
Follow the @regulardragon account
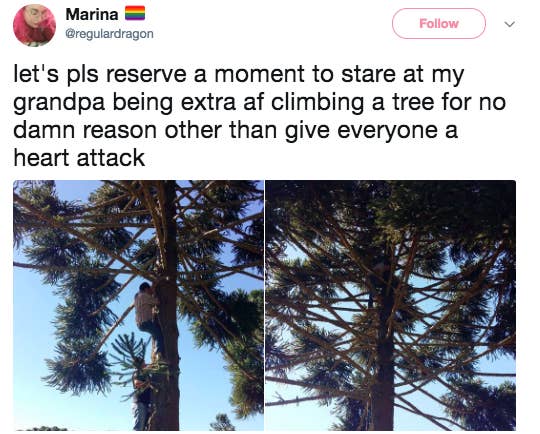(438, 23)
